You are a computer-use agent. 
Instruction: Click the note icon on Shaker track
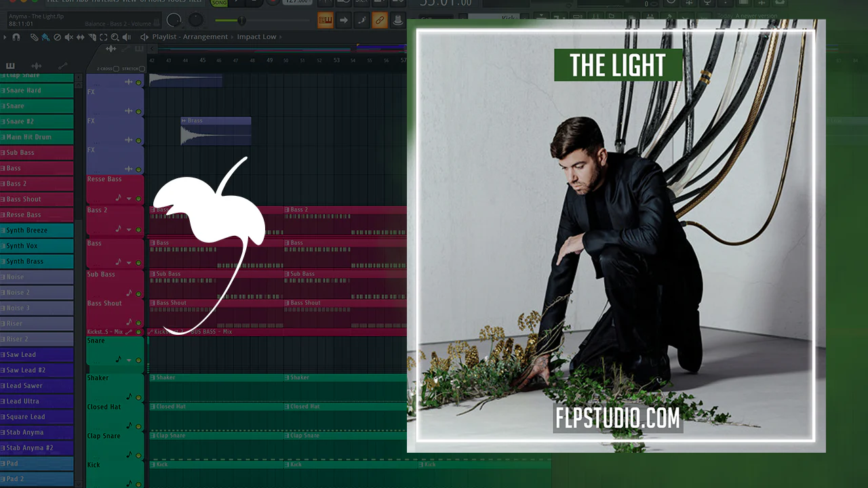coord(129,396)
